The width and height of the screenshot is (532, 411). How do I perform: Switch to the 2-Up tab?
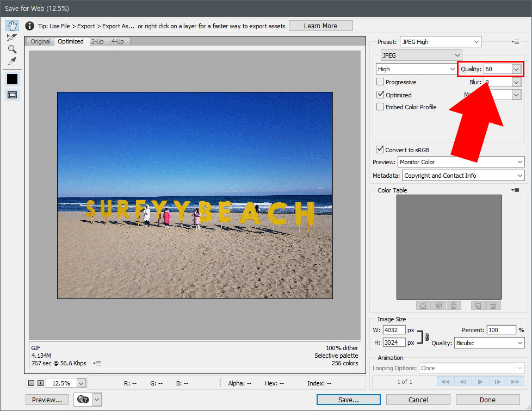click(x=98, y=41)
